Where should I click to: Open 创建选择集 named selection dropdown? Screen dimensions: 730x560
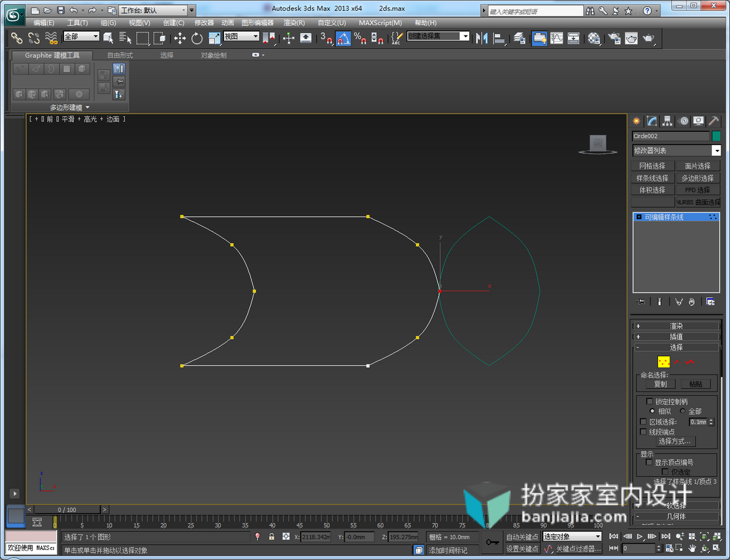[x=438, y=36]
